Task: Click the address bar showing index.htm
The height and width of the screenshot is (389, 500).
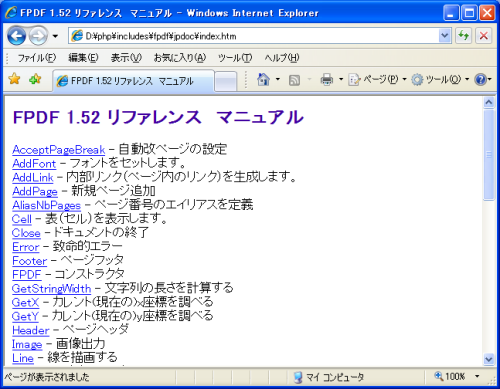Action: click(x=253, y=36)
